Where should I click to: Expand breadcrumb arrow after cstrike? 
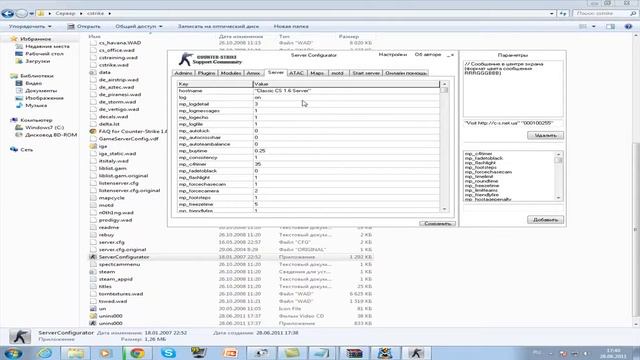pyautogui.click(x=109, y=13)
